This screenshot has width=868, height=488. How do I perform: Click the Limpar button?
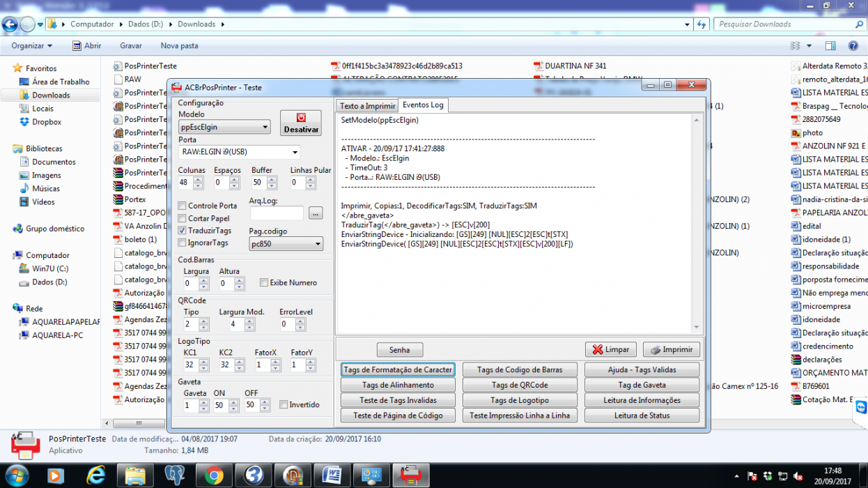coord(610,349)
